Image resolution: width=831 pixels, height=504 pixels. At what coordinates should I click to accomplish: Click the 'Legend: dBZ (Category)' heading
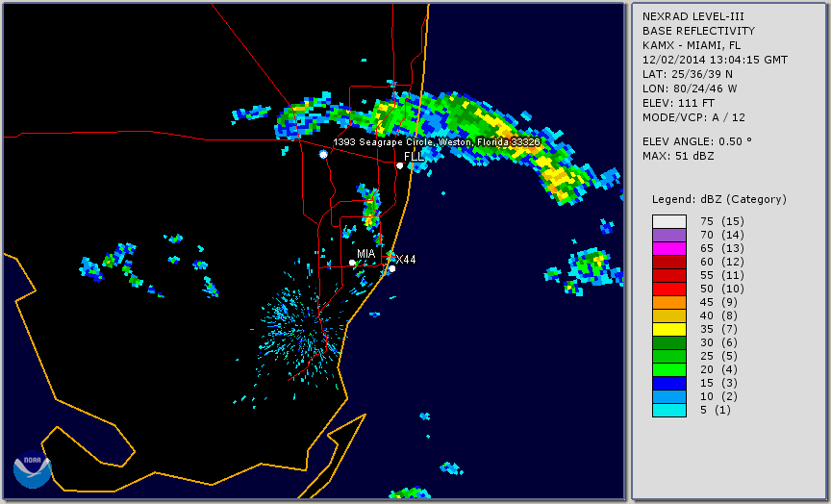click(719, 199)
